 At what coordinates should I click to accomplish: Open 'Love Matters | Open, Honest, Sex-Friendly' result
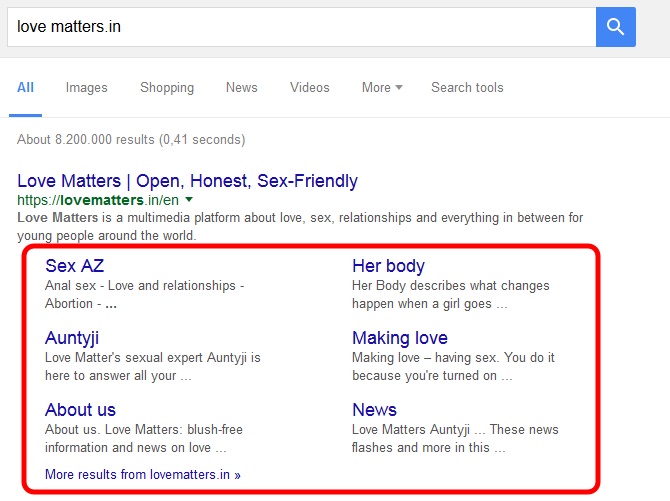pos(187,181)
